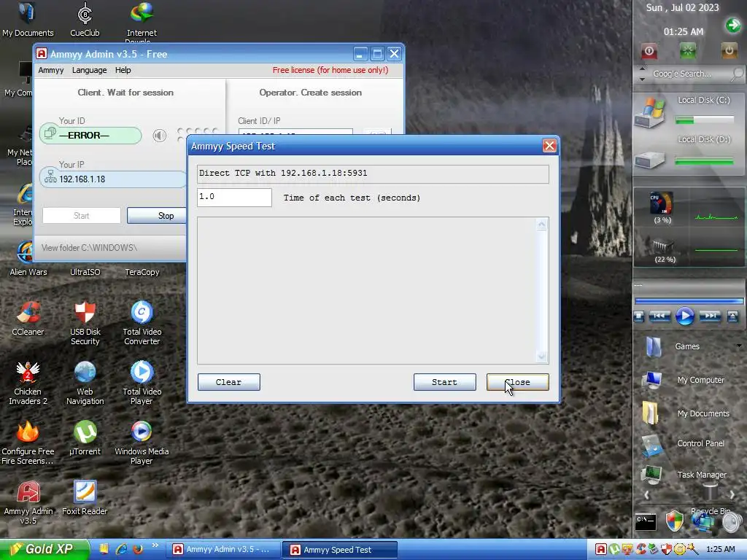Open Foxit Reader desktop icon
The image size is (747, 560).
coord(85,498)
